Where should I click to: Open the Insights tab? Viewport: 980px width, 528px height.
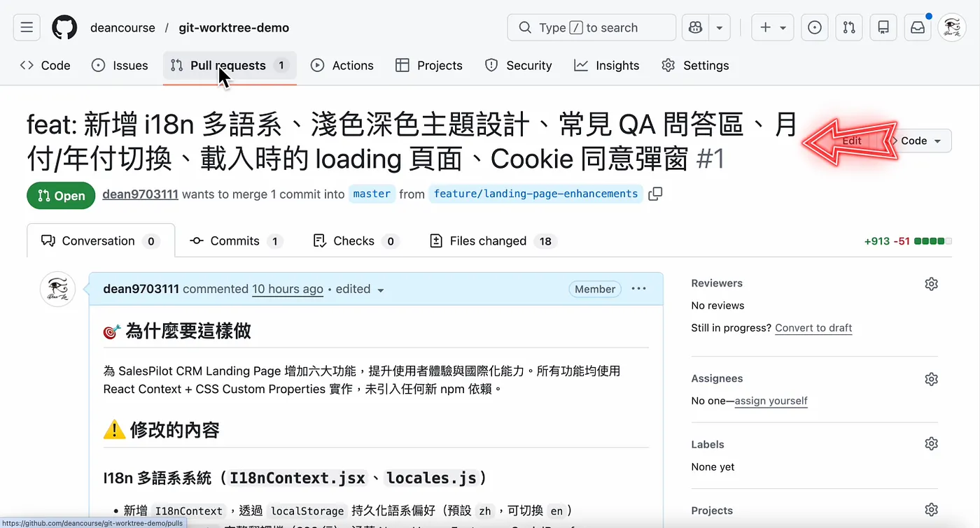(607, 65)
